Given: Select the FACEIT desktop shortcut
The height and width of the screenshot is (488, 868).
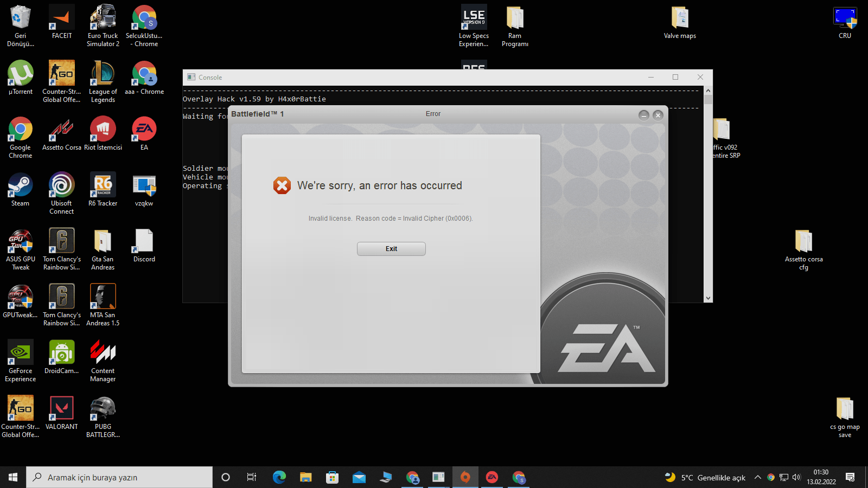Looking at the screenshot, I should point(62,22).
